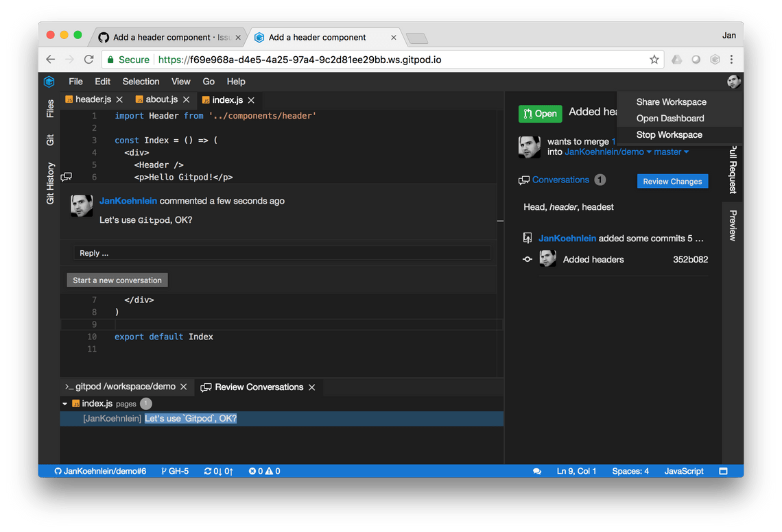Viewport: 782px width, 532px height.
Task: Click commit hash 352b082
Action: coord(690,259)
